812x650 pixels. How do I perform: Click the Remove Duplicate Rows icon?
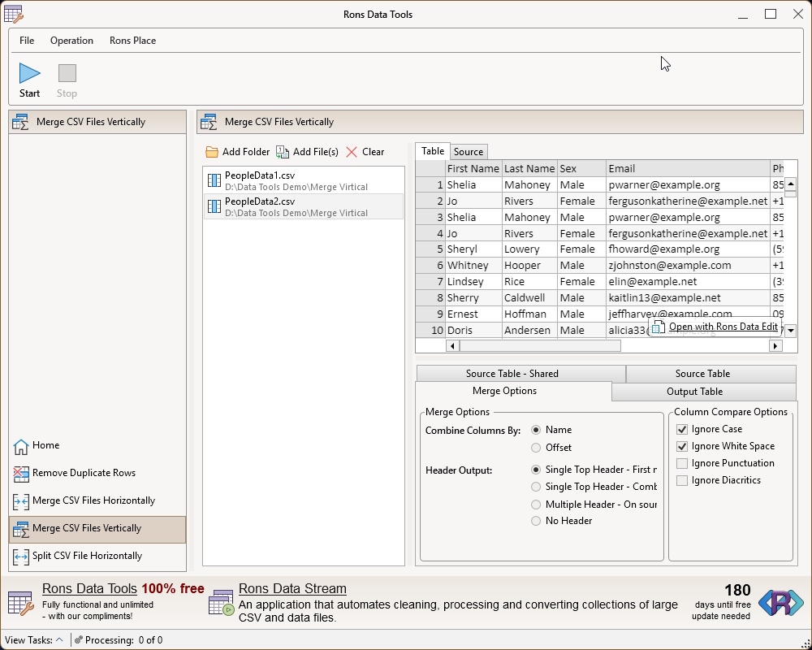click(21, 474)
